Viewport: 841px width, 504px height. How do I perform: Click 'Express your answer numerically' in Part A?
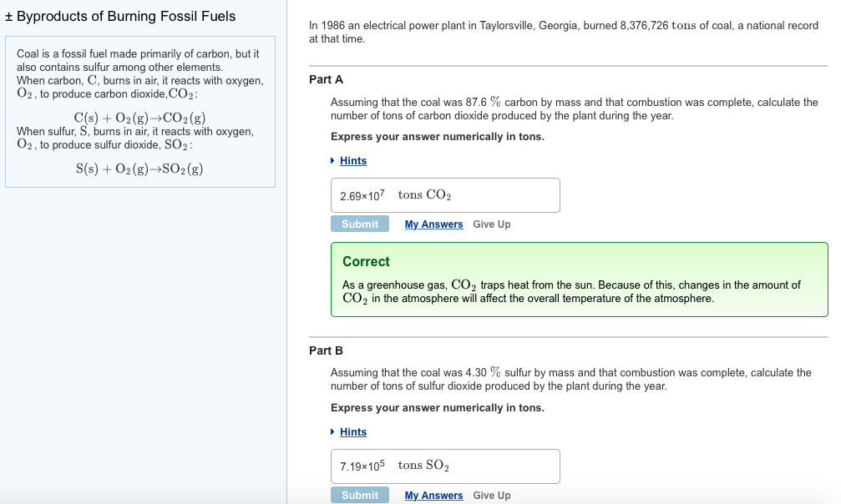(437, 137)
